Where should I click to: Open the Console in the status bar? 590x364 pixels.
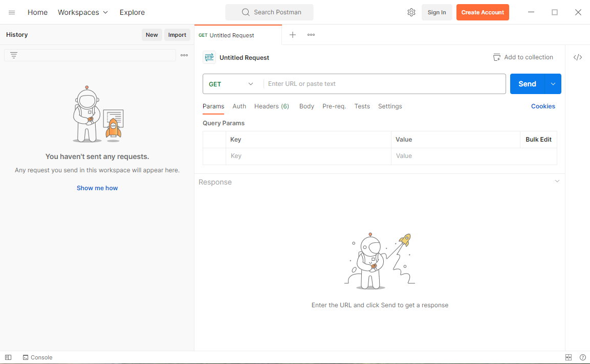pos(37,357)
